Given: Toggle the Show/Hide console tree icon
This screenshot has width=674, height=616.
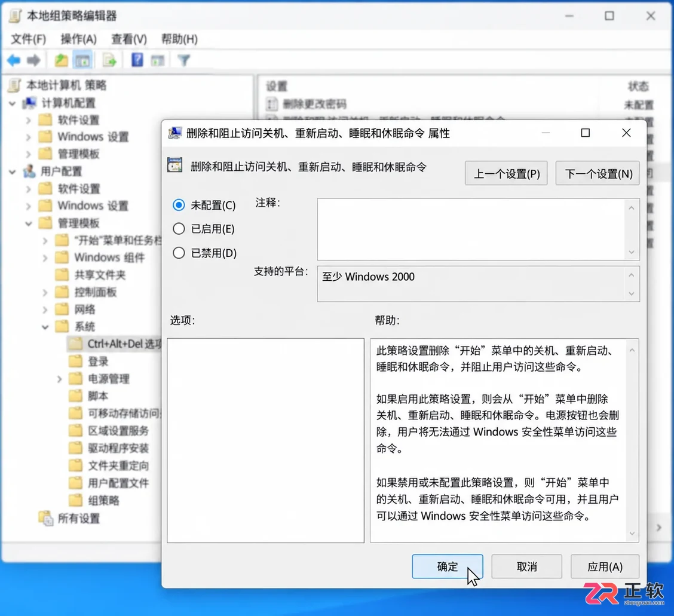Looking at the screenshot, I should coord(82,60).
